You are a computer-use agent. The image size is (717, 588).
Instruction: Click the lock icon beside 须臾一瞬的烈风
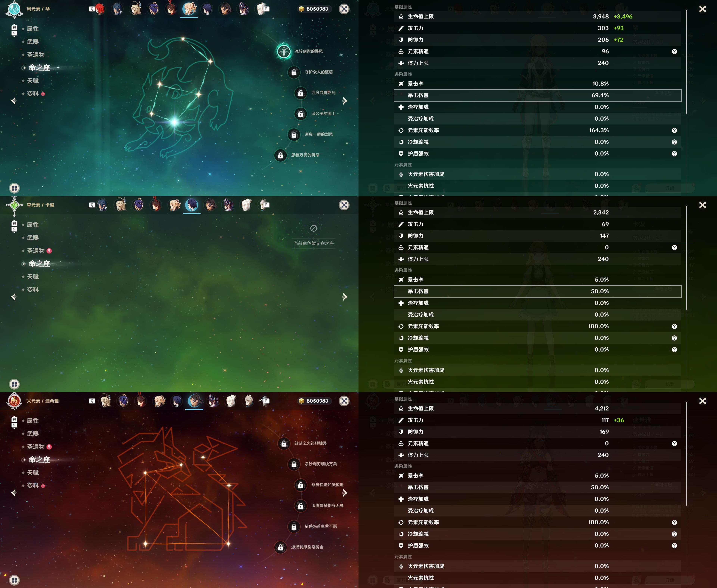click(294, 134)
